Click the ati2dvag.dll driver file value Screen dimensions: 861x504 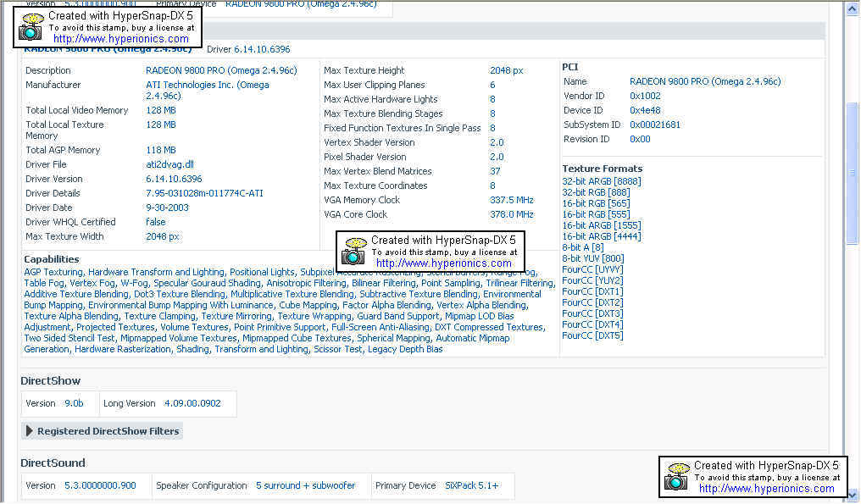169,164
